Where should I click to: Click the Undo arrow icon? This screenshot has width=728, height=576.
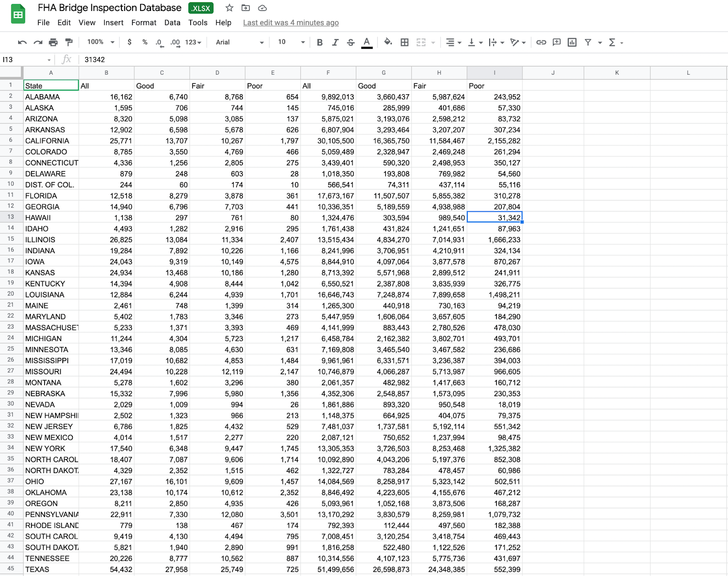[22, 42]
